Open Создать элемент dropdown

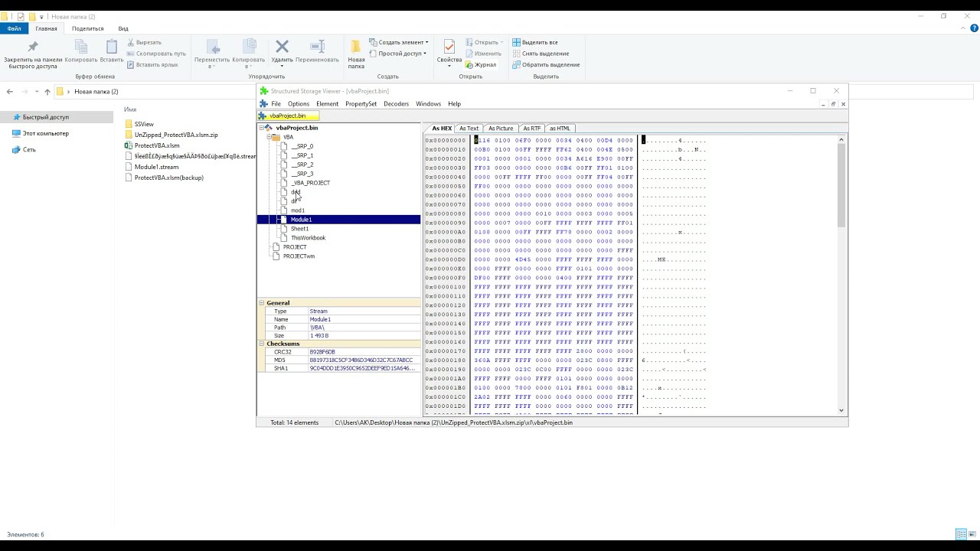point(398,42)
